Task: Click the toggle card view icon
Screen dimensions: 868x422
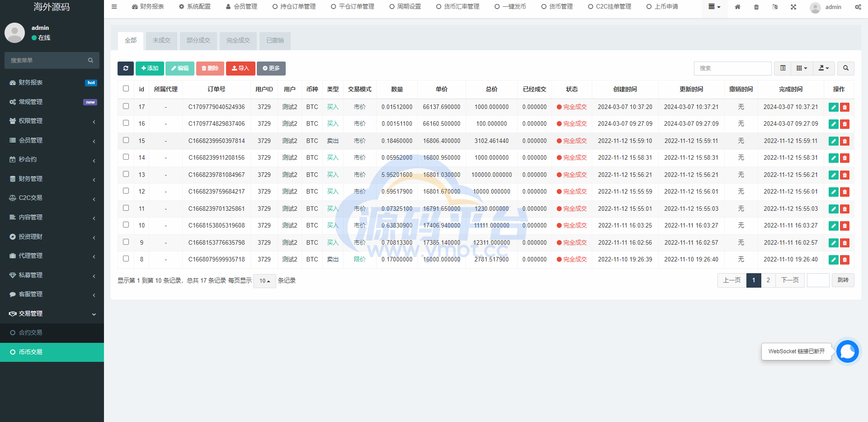Action: point(783,68)
